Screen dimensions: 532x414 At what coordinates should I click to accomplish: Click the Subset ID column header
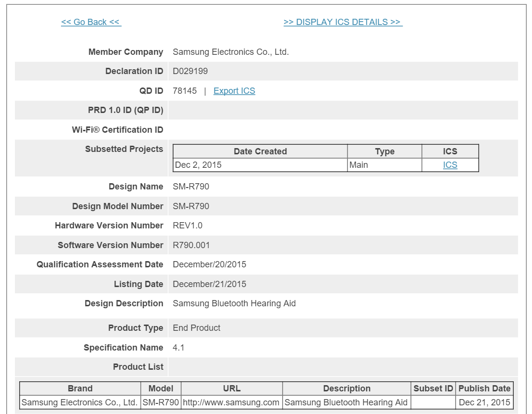click(433, 389)
